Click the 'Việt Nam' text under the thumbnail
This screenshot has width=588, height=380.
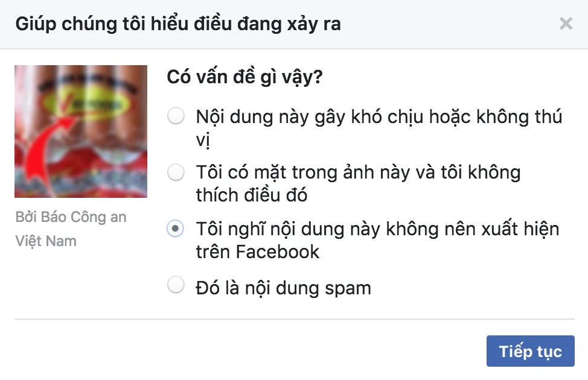click(x=46, y=241)
